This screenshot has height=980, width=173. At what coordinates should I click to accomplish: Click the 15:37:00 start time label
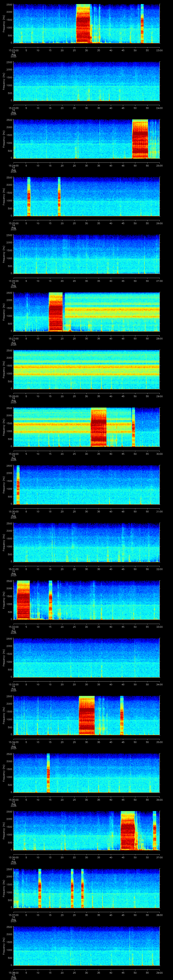13,915
